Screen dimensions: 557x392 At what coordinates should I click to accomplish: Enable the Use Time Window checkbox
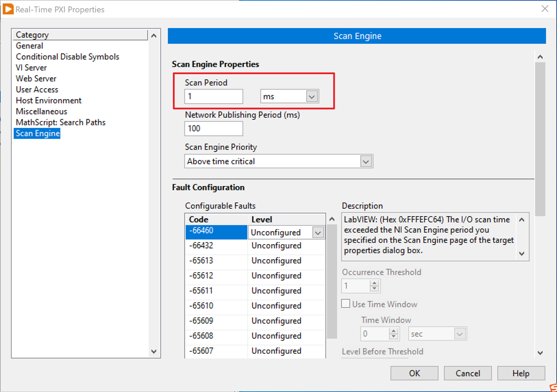[x=346, y=304]
